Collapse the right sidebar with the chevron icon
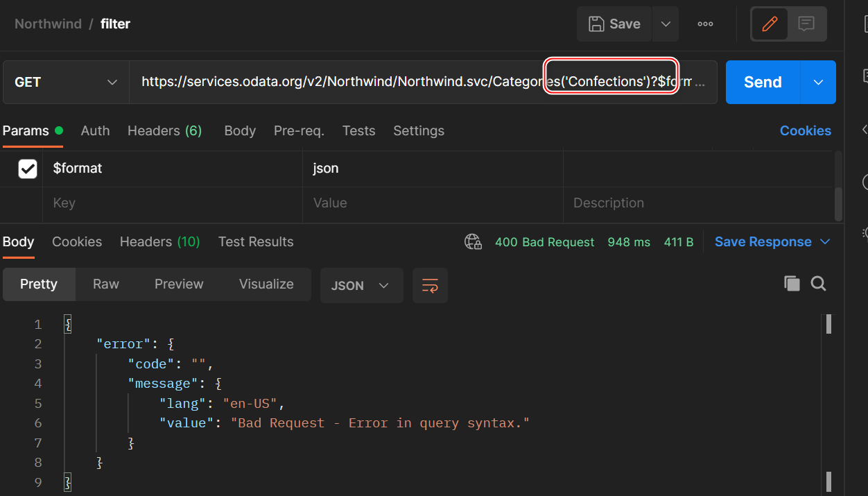 coord(864,130)
